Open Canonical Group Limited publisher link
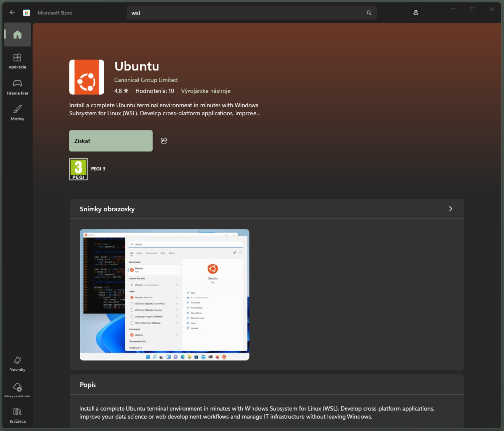This screenshot has width=504, height=431. point(146,80)
